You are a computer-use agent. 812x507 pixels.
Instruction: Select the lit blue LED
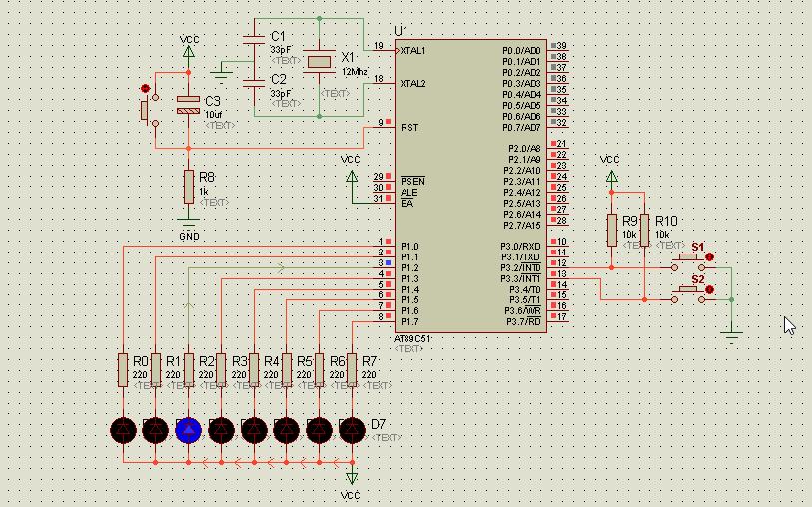click(188, 430)
